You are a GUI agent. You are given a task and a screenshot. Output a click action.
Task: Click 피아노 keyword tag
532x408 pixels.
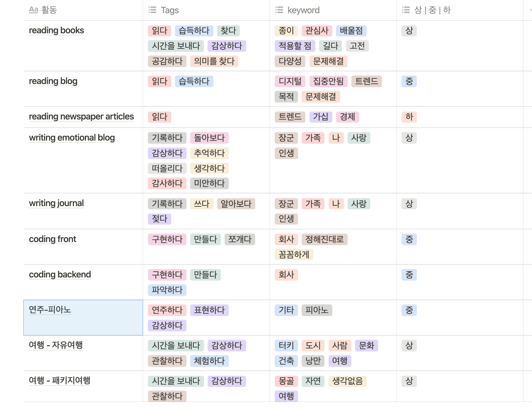(317, 310)
